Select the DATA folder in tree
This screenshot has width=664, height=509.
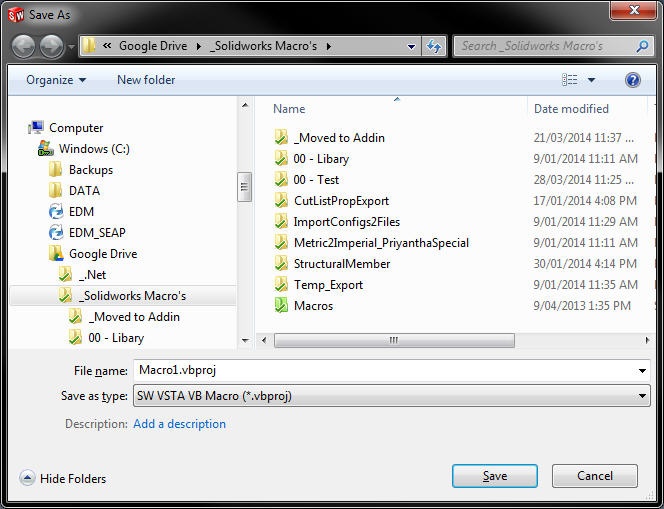point(84,191)
